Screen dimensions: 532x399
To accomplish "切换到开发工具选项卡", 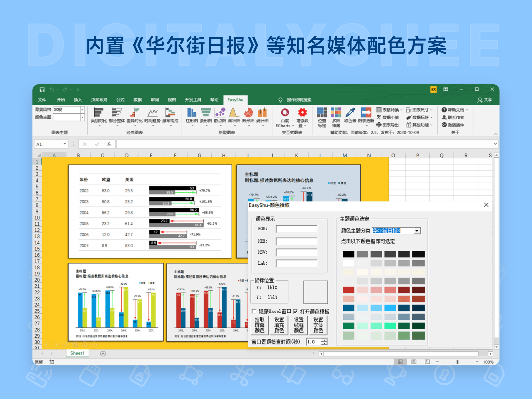I will point(193,100).
